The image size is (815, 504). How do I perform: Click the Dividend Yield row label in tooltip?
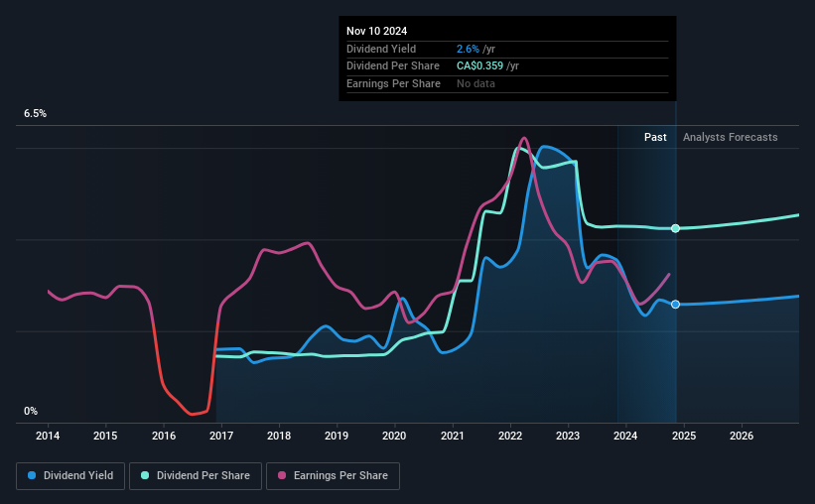[381, 49]
